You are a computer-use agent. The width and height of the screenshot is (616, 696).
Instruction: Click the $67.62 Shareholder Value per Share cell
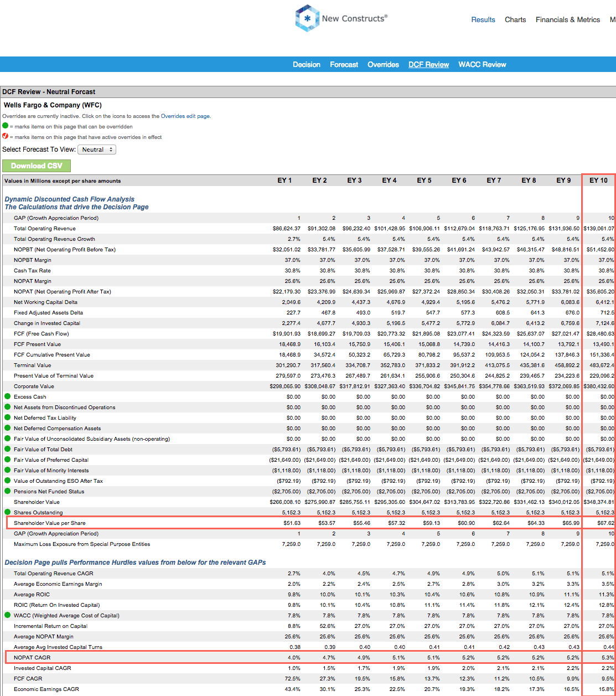pyautogui.click(x=605, y=523)
